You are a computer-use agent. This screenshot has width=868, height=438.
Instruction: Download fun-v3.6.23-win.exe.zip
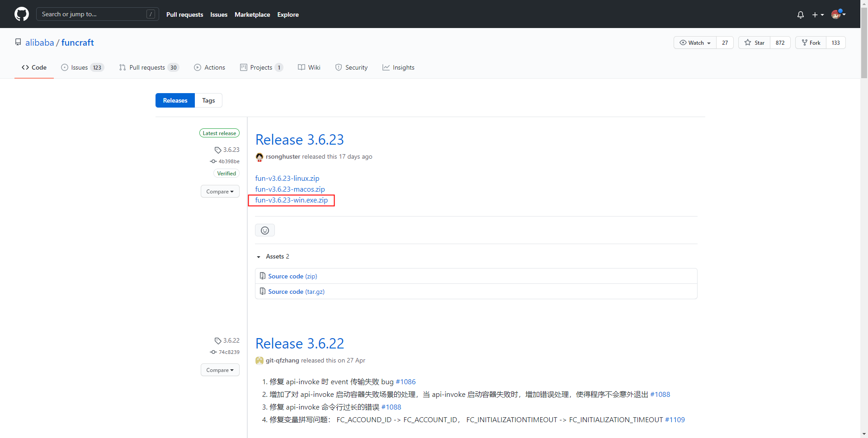[292, 200]
